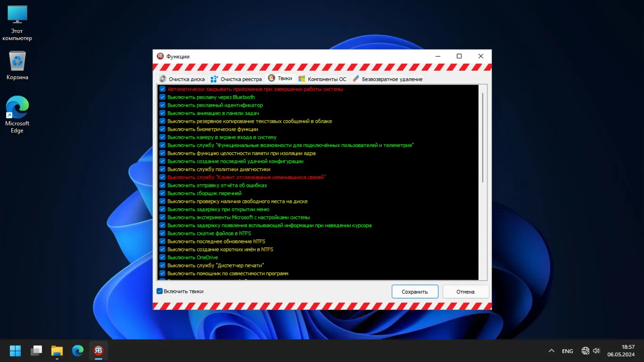This screenshot has width=644, height=362.
Task: Switch to Безвозвратное удаление tab
Action: click(387, 79)
